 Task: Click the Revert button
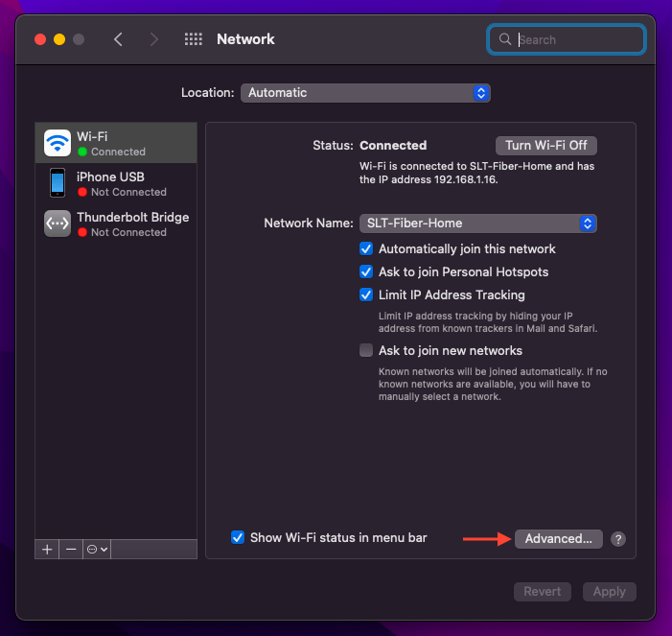pos(543,592)
